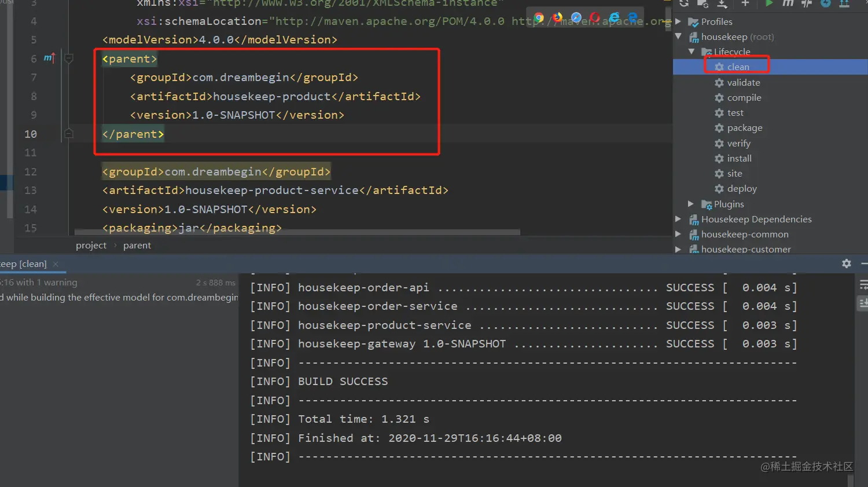The height and width of the screenshot is (487, 868).
Task: Select the clean lifecycle goal
Action: tap(770, 67)
